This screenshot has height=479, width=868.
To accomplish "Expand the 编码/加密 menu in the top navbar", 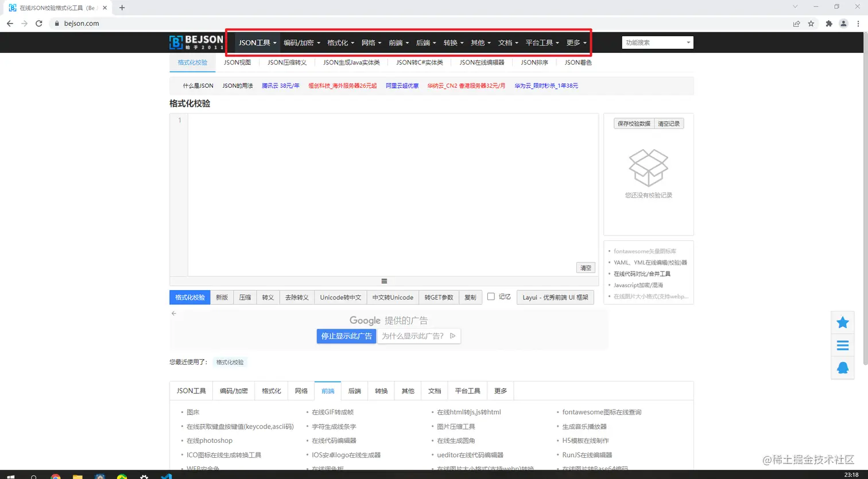I will click(x=302, y=42).
